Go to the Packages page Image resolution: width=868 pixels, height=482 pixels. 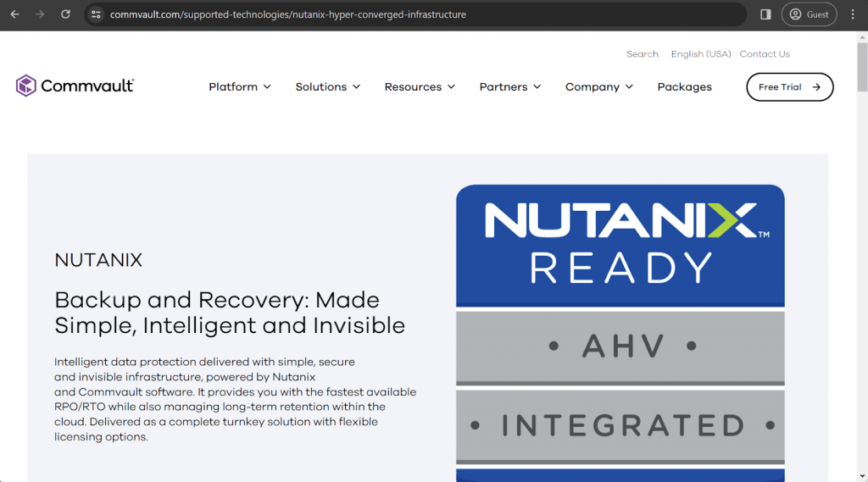tap(684, 86)
